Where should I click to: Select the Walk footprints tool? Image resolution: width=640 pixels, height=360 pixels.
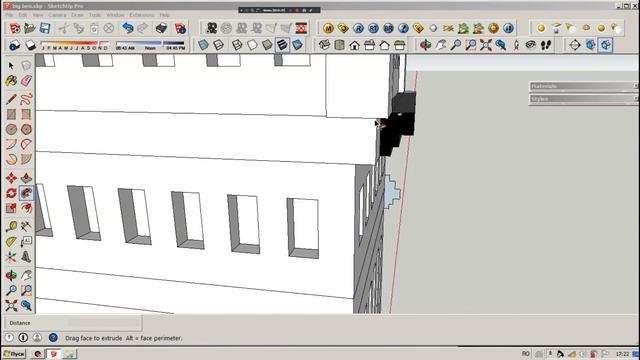click(x=546, y=45)
